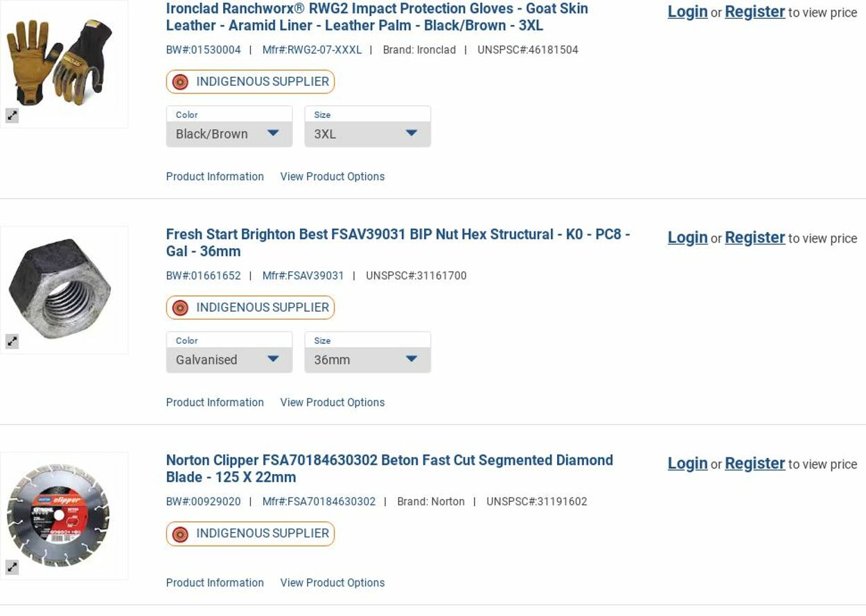
Task: Open the Black/Brown color dropdown
Action: 229,134
